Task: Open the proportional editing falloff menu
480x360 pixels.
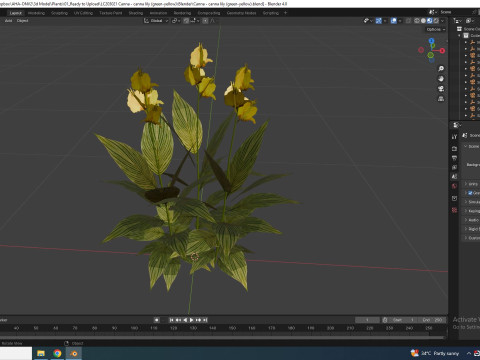Action: (213, 21)
